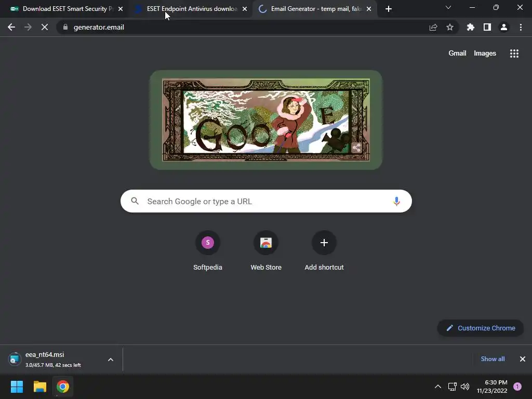Open the Google apps grid
532x399 pixels.
[514, 54]
